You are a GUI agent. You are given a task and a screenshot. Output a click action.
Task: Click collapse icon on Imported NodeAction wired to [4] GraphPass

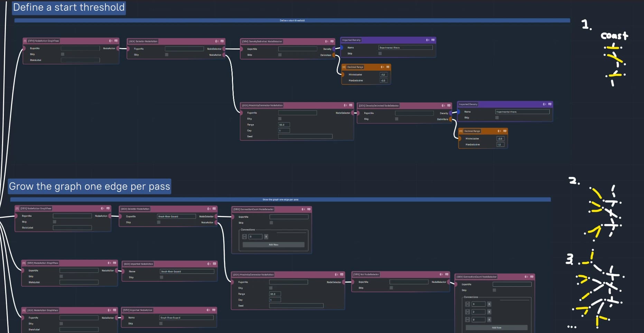208,310
